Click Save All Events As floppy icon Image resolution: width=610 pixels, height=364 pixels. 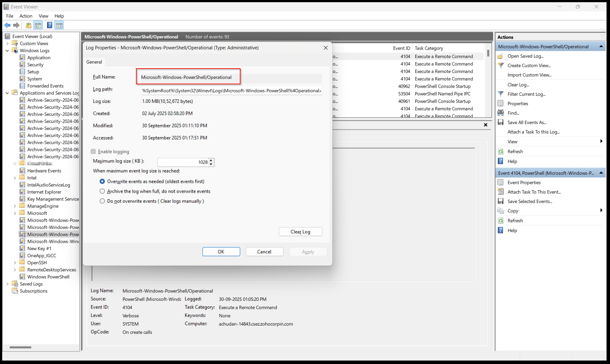pyautogui.click(x=500, y=122)
